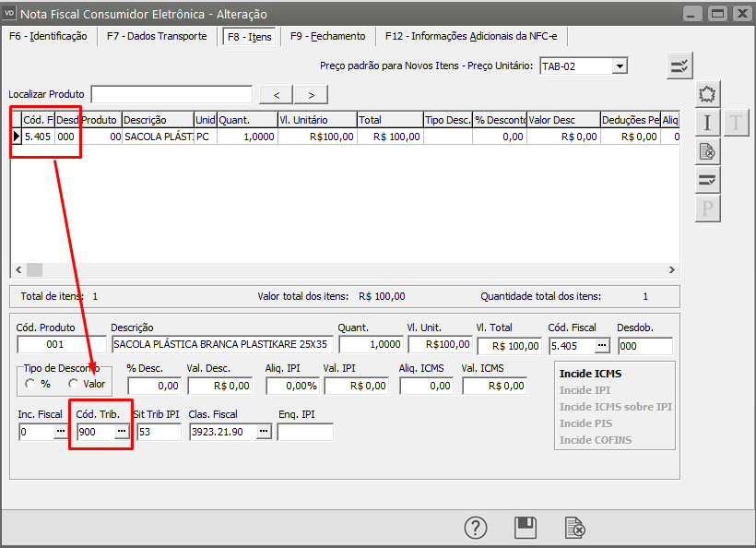756x548 pixels.
Task: Select the 'Valor' discount type radio button
Action: 74,384
